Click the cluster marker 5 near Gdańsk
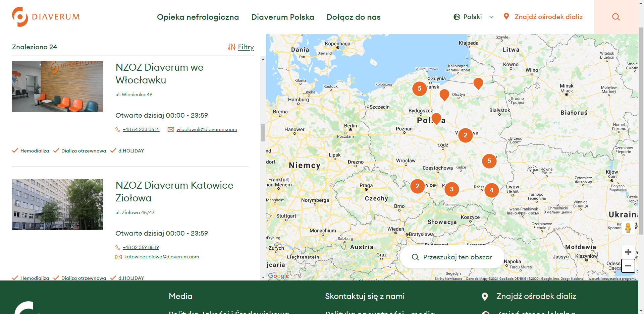Screen dimensions: 644x314 [419, 89]
